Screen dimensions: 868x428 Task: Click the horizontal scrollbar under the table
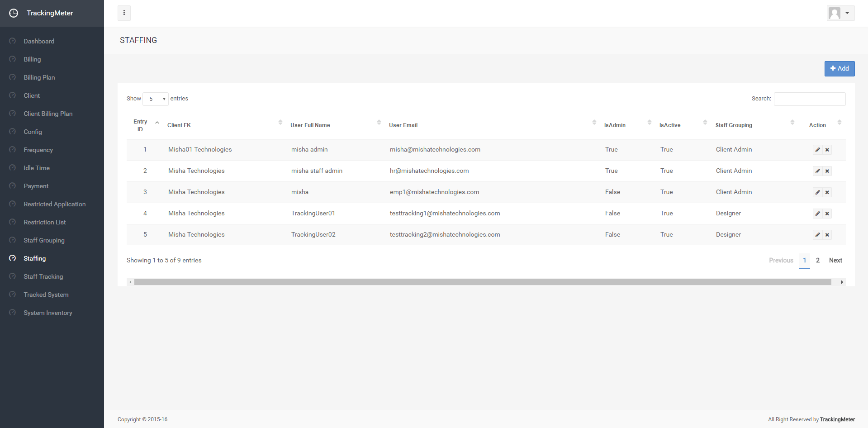tap(482, 282)
